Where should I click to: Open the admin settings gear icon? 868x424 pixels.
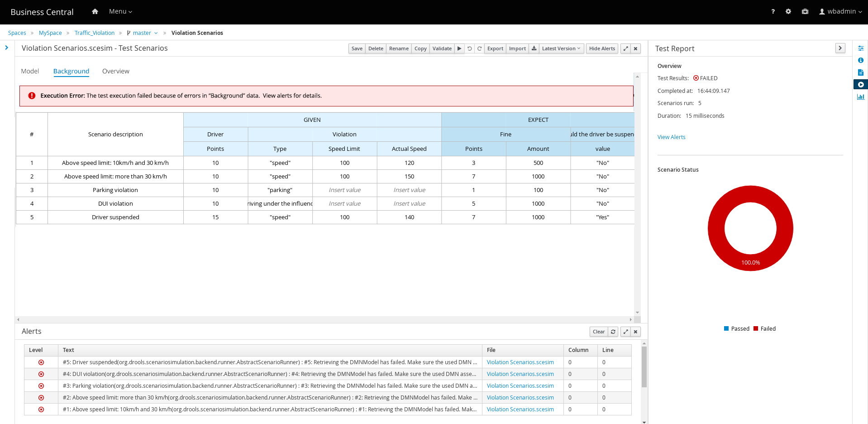(788, 12)
